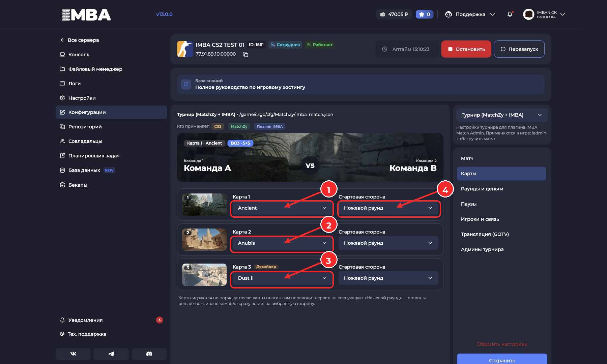
Task: Click the Работает status badge
Action: (x=319, y=44)
